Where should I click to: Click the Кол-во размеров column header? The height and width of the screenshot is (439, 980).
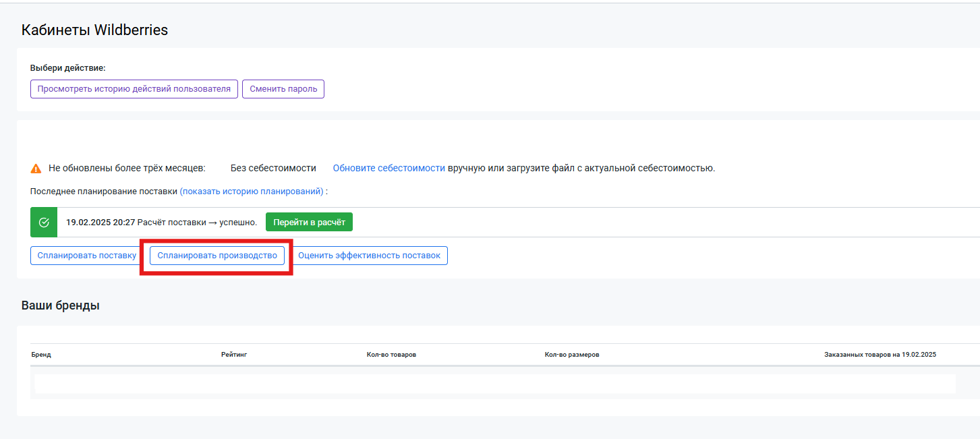pyautogui.click(x=572, y=355)
